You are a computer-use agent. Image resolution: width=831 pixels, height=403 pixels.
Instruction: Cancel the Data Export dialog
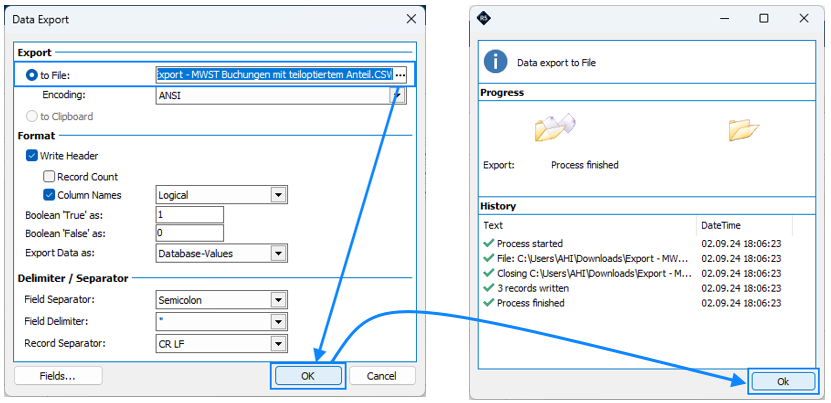point(382,376)
